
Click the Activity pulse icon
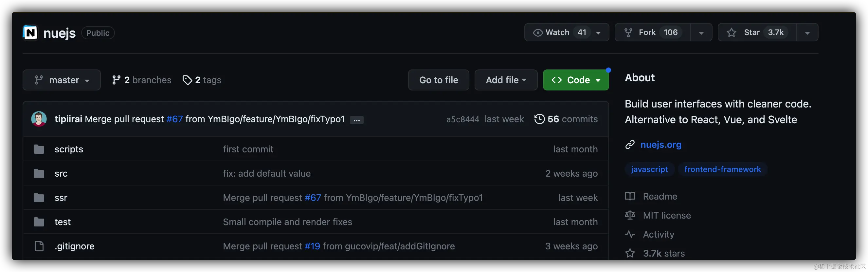point(630,235)
